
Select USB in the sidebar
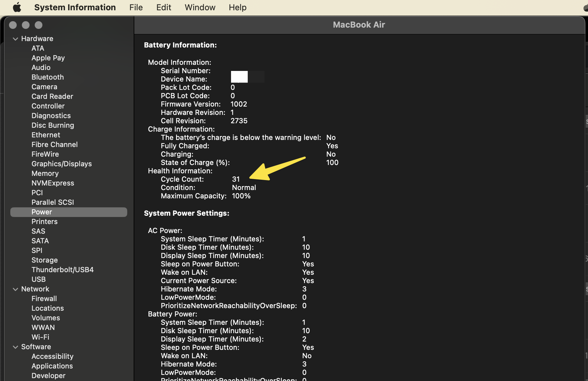tap(39, 279)
